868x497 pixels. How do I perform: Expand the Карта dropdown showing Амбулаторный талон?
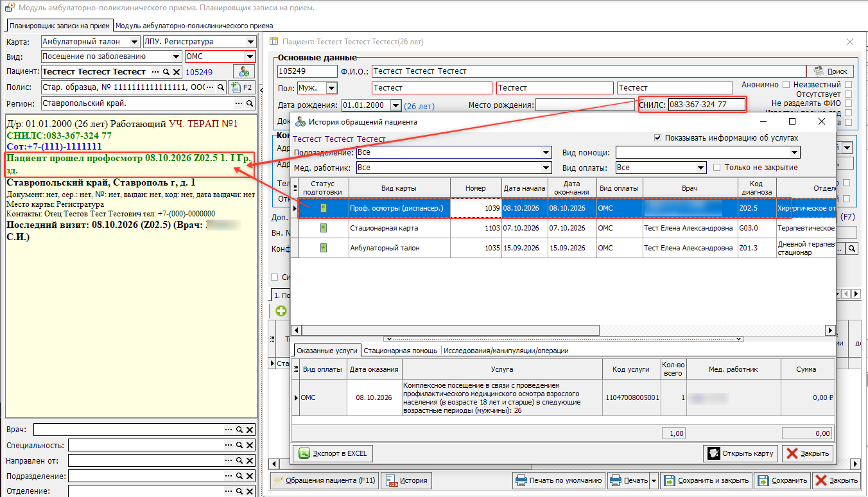pos(134,42)
